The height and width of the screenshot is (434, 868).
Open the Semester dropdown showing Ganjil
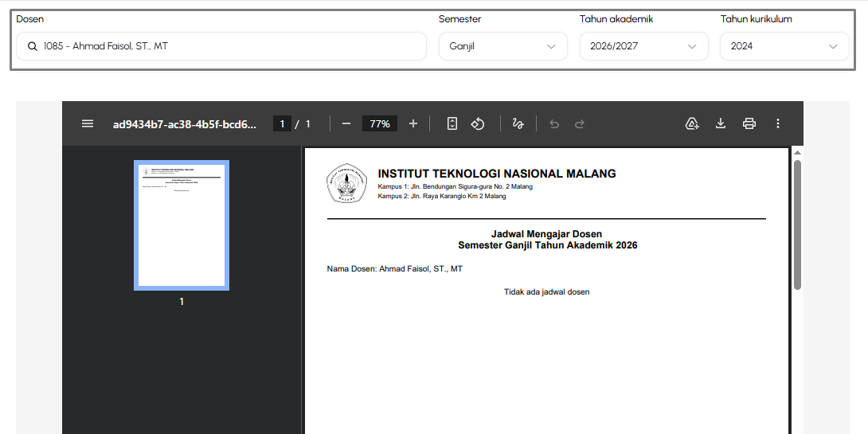tap(502, 46)
